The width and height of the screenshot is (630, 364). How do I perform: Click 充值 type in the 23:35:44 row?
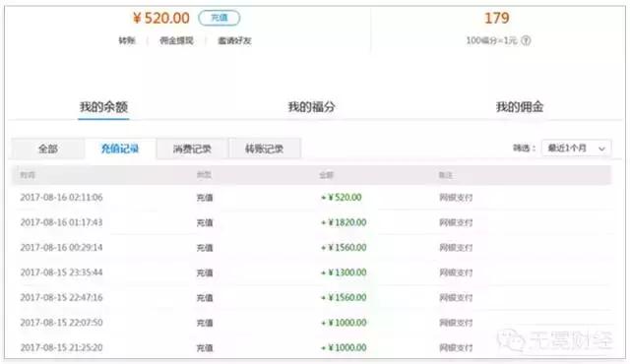[205, 273]
